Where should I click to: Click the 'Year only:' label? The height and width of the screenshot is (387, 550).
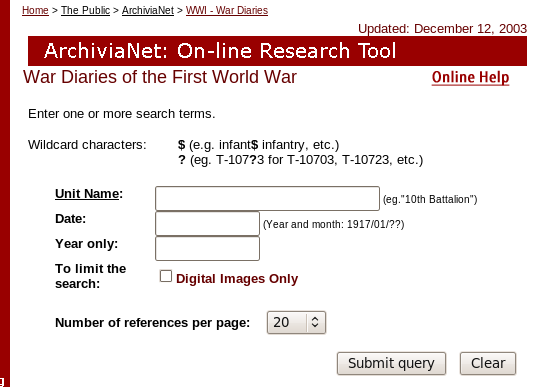point(87,244)
